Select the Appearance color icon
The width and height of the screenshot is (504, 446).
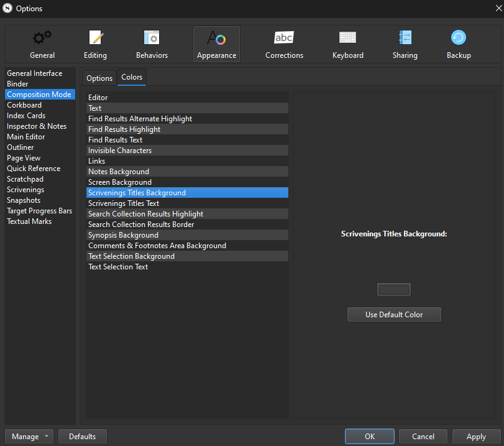216,38
